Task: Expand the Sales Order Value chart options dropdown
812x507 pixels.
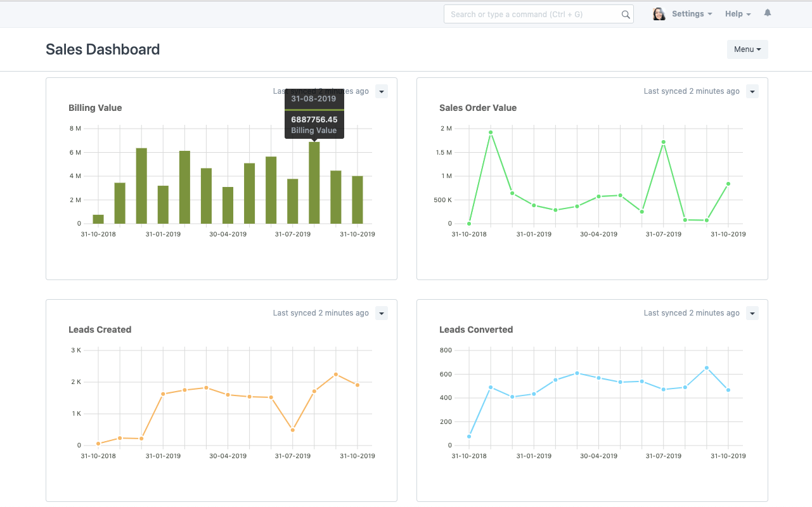Action: click(752, 91)
